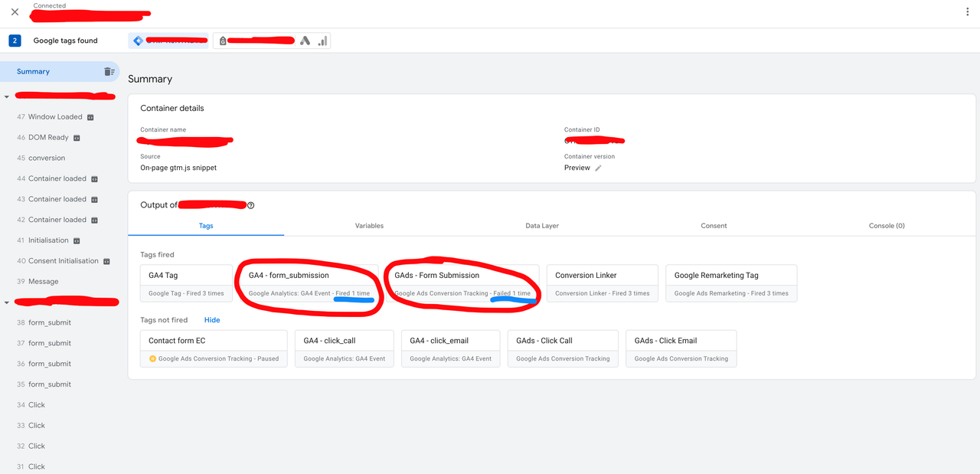
Task: Click the Google tag shopping-bag icon
Action: point(222,41)
